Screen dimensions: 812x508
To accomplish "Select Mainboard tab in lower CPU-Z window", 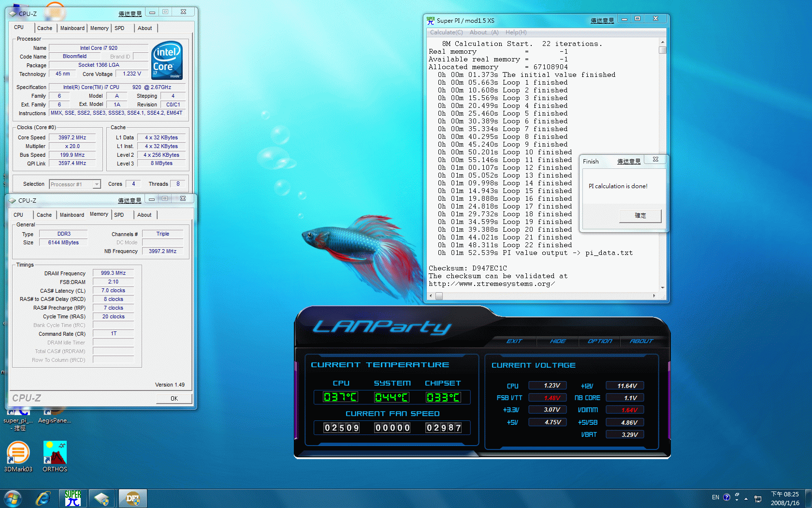I will pos(72,215).
